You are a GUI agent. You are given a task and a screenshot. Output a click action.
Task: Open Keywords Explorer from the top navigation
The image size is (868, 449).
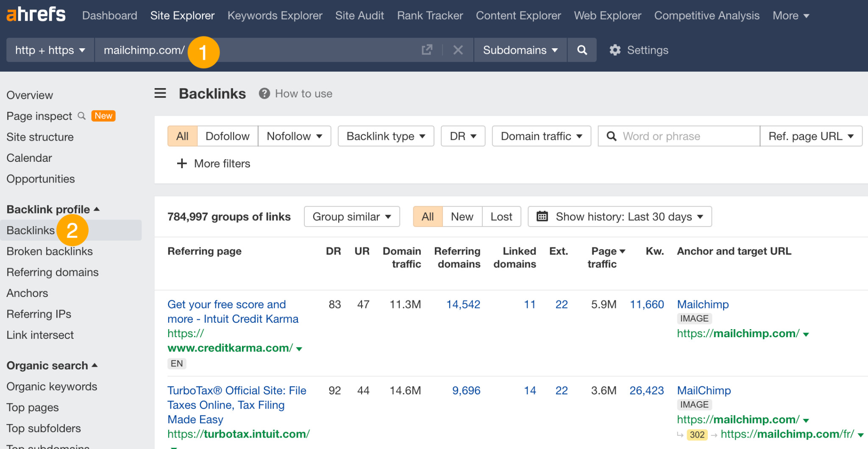tap(275, 15)
